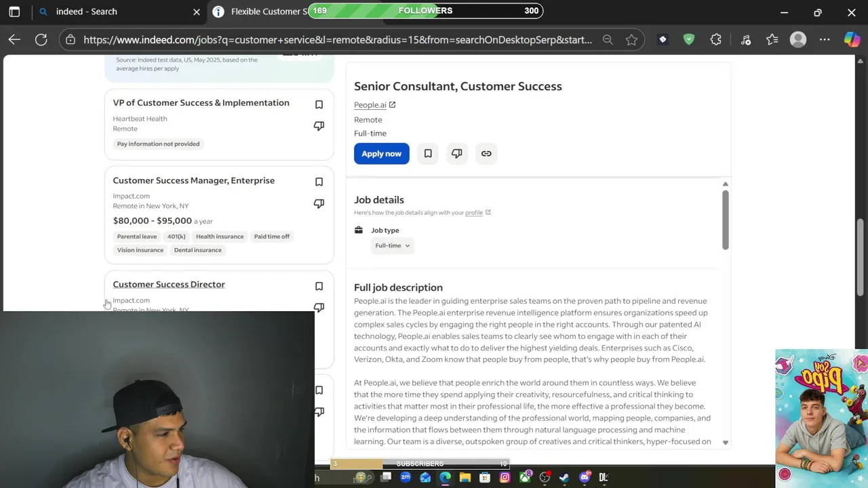Bookmark the VP of Customer Success job
Viewport: 868px width, 488px height.
[x=319, y=104]
